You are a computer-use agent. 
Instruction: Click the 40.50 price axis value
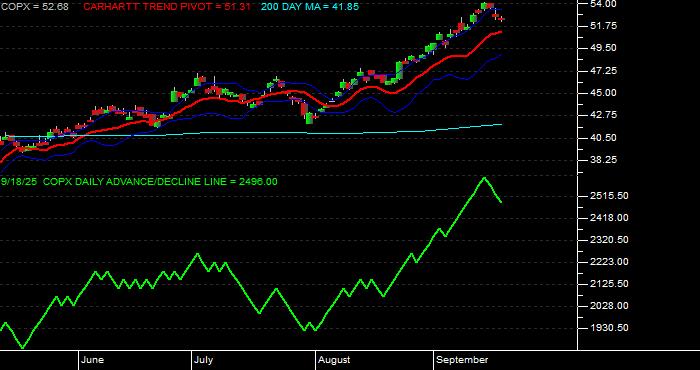click(604, 138)
